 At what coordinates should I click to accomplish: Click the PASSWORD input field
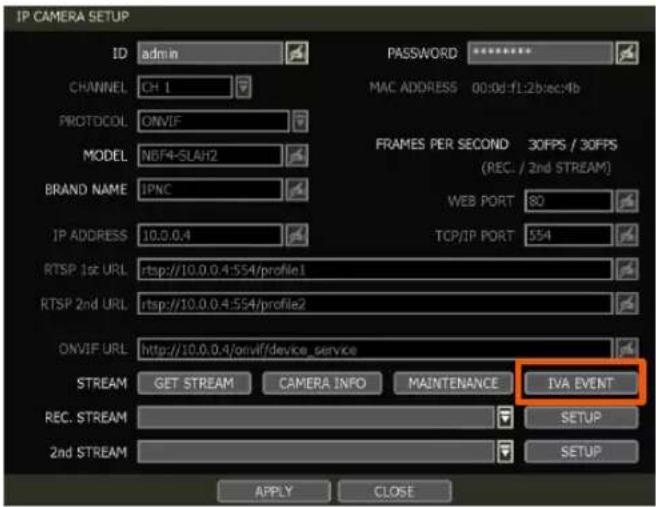click(540, 53)
